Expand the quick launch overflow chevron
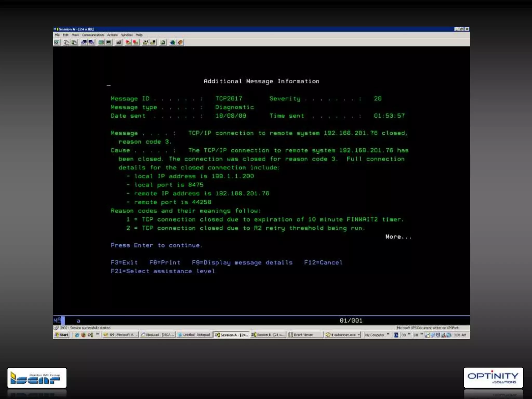The width and height of the screenshot is (532, 399). (97, 334)
